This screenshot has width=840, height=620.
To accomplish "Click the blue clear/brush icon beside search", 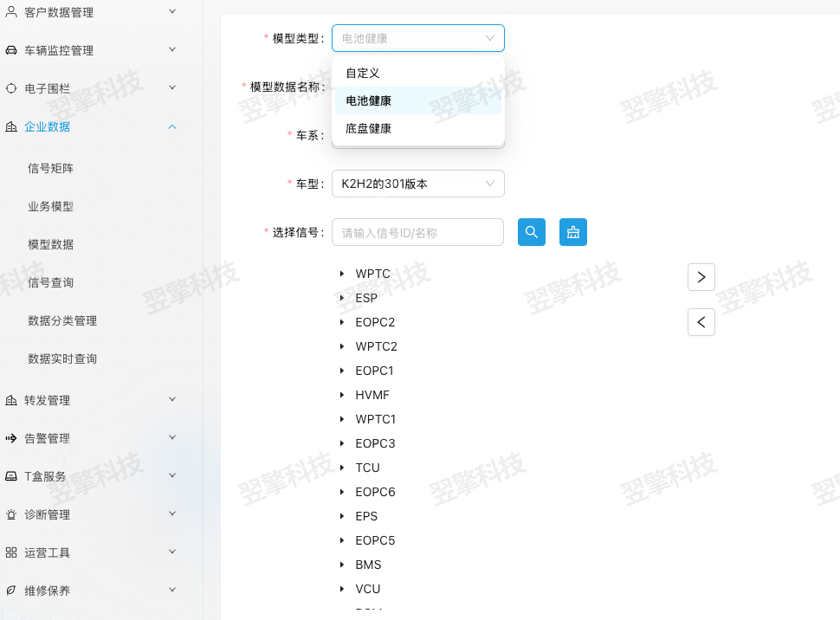I will tap(572, 232).
